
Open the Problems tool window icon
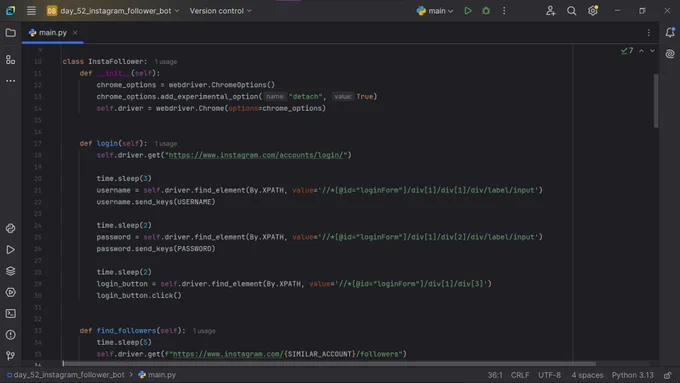pyautogui.click(x=10, y=335)
